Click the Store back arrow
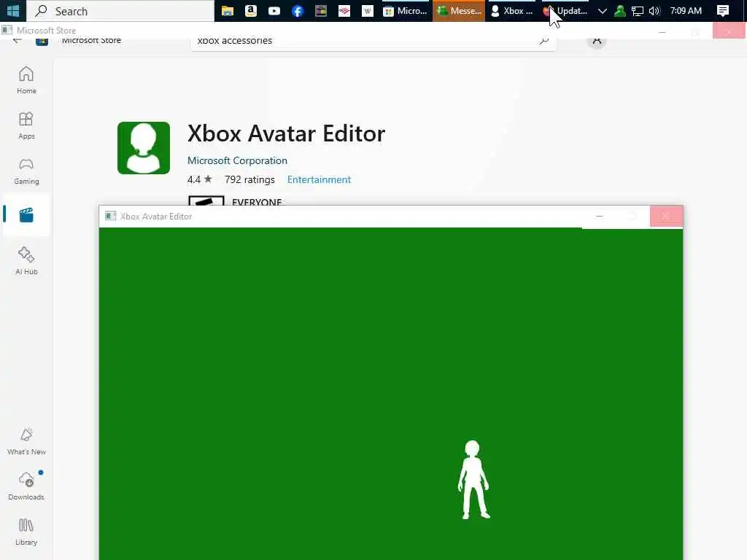The width and height of the screenshot is (747, 560). (18, 41)
